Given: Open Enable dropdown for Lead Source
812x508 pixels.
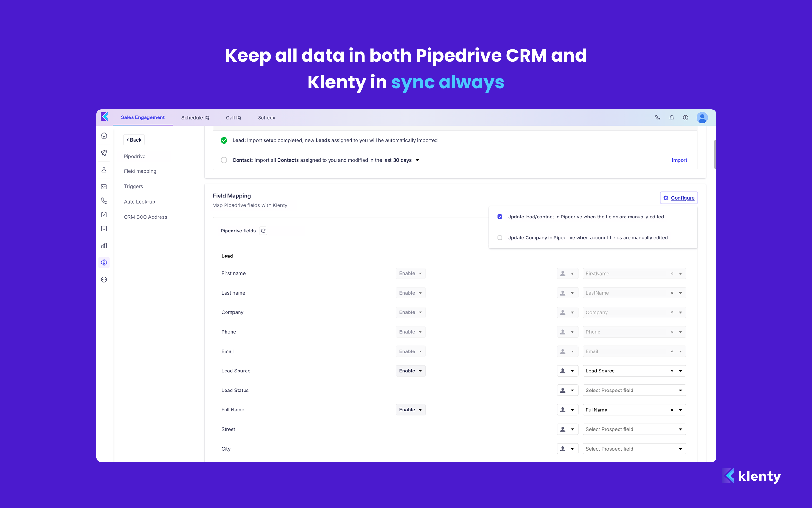Looking at the screenshot, I should click(410, 371).
